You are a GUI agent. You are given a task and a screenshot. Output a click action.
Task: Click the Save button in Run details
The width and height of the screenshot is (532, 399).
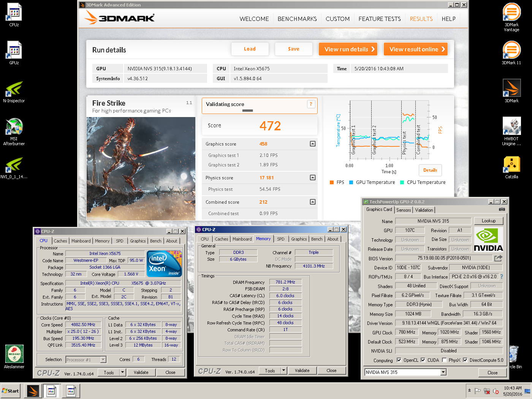click(x=293, y=49)
